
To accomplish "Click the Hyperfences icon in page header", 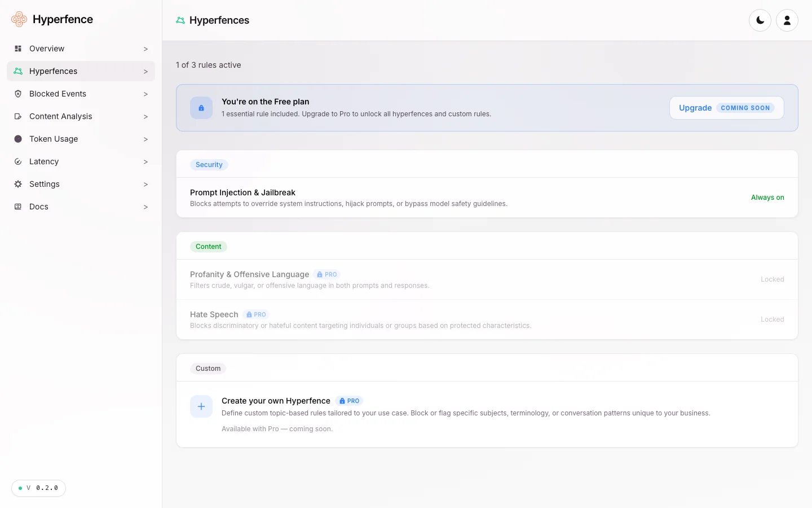I will tap(180, 20).
